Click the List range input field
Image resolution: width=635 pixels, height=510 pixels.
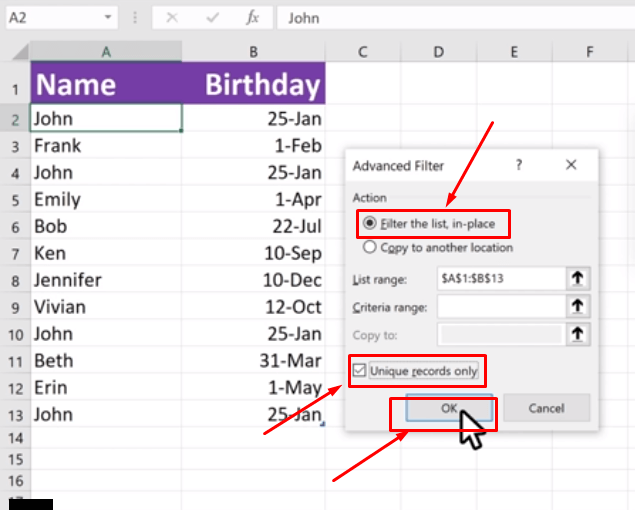pos(498,278)
